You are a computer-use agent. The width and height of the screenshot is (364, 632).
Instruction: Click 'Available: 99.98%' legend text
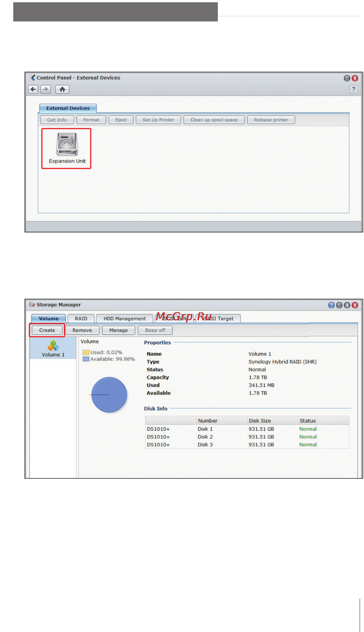pos(113,359)
